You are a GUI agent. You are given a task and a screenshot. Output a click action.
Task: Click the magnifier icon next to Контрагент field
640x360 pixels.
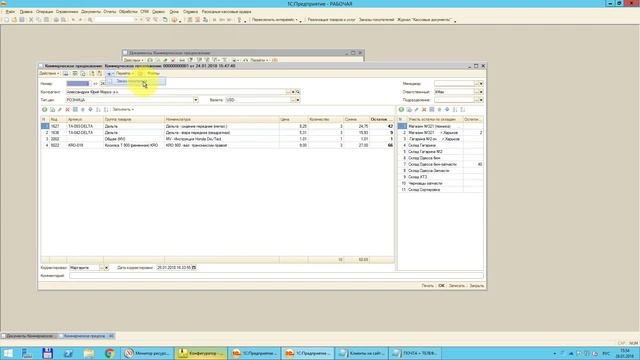[298, 92]
